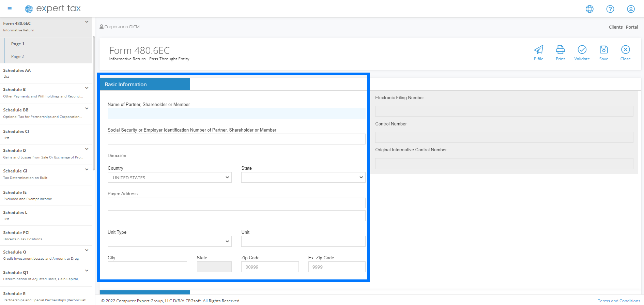Expand the Schedule Q1 sidebar section
The image size is (644, 305).
coord(87,271)
